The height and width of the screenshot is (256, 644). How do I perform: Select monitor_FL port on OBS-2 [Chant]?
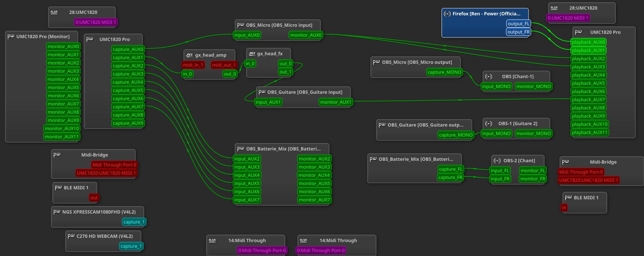tap(533, 170)
